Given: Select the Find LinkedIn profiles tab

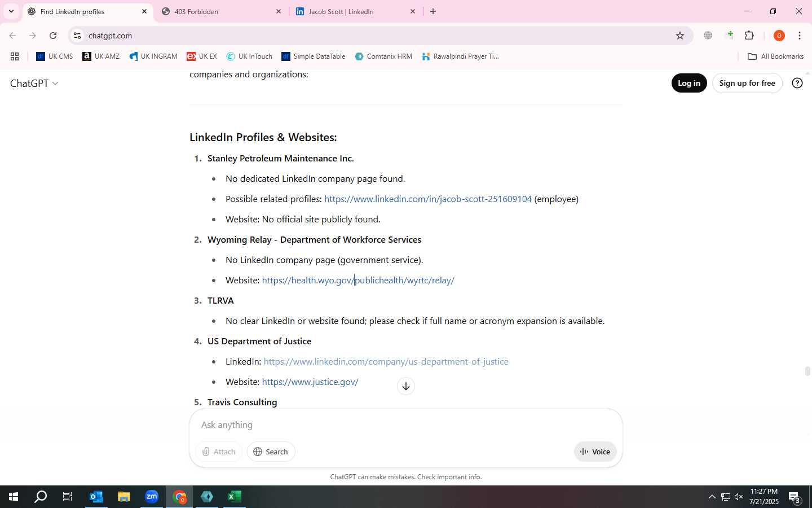Looking at the screenshot, I should (x=87, y=11).
